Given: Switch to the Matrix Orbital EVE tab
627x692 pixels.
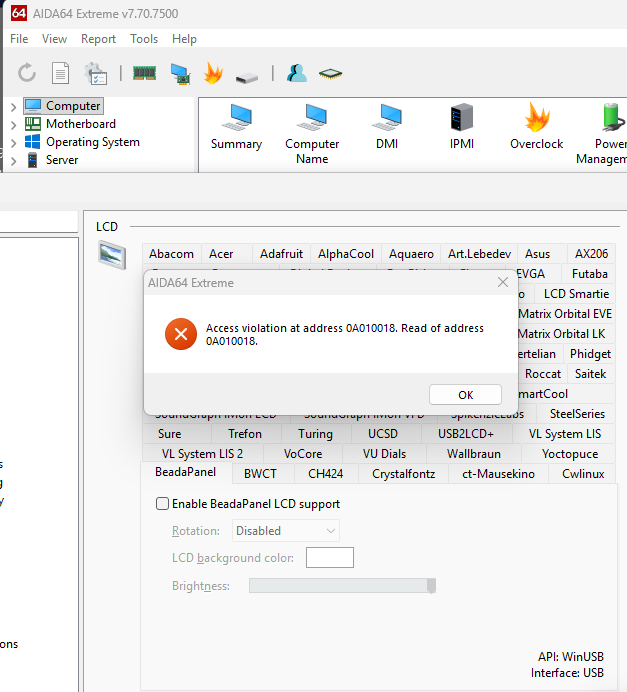Looking at the screenshot, I should [566, 314].
